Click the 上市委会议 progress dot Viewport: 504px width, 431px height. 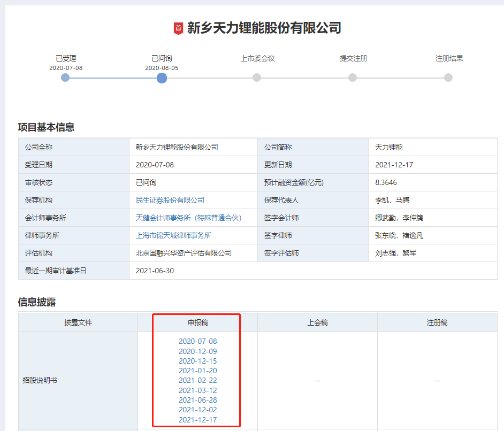click(x=257, y=78)
